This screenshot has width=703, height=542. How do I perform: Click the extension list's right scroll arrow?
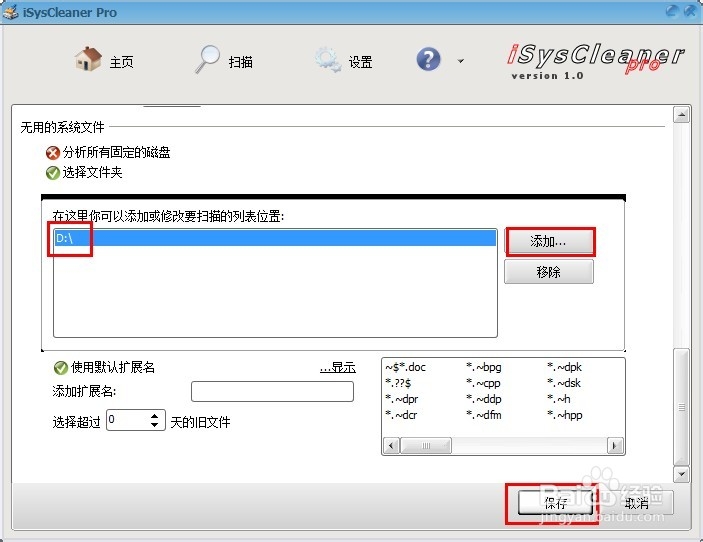pos(615,446)
